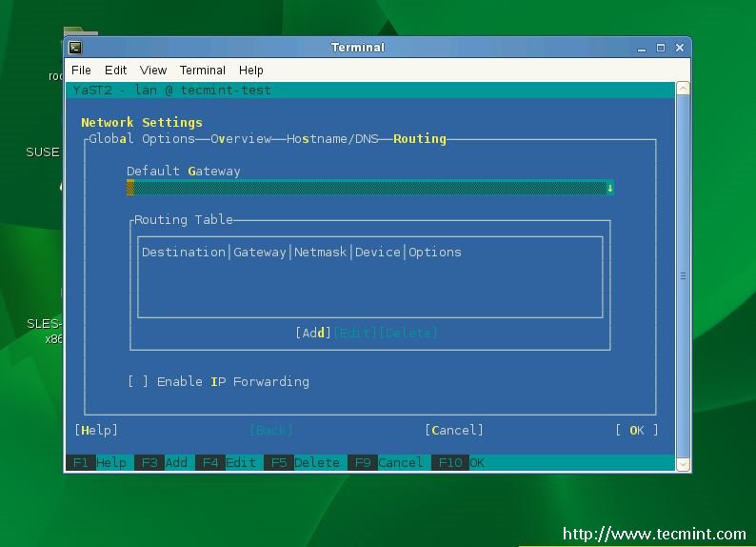
Task: Click the Netmask column header
Action: (321, 253)
